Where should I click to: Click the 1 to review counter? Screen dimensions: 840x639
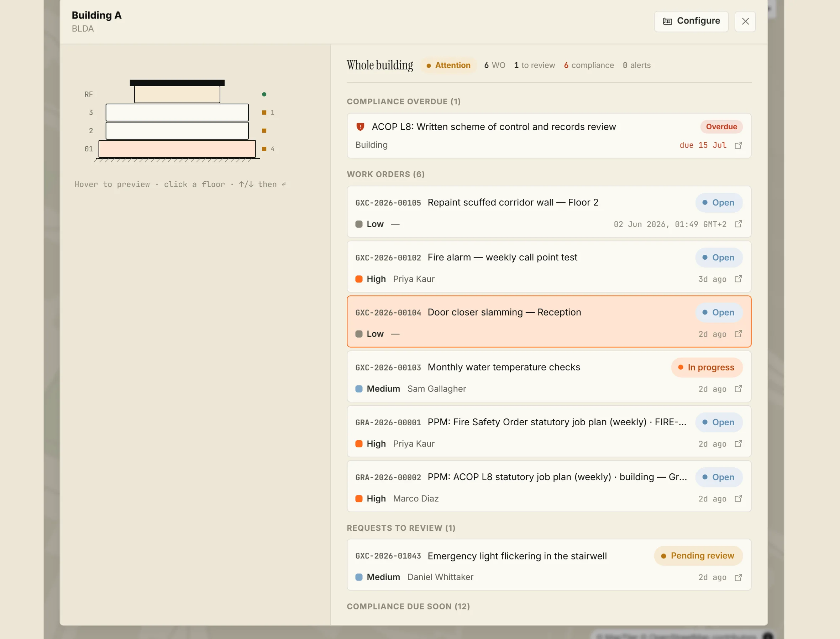[x=534, y=66]
